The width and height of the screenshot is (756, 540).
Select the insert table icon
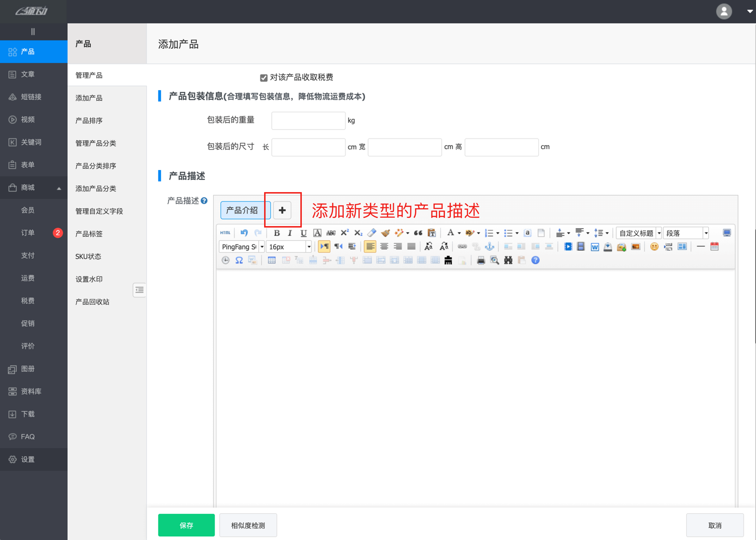click(271, 260)
